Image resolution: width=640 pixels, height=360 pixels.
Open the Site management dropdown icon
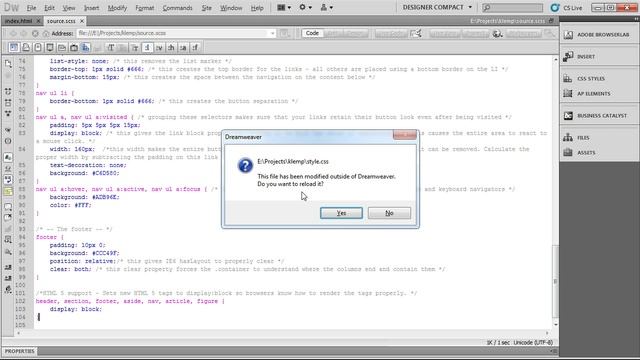click(327, 7)
